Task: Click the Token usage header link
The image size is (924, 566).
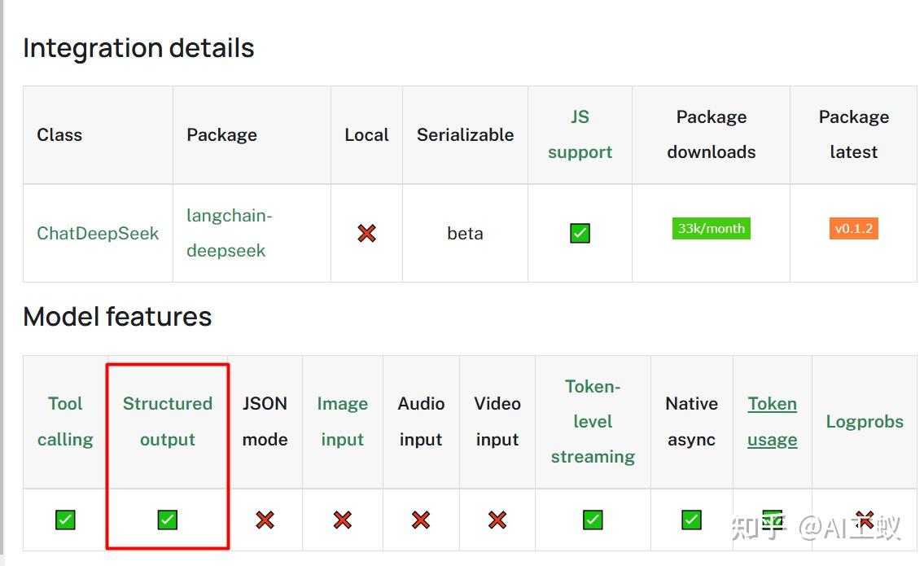Action: [x=772, y=421]
